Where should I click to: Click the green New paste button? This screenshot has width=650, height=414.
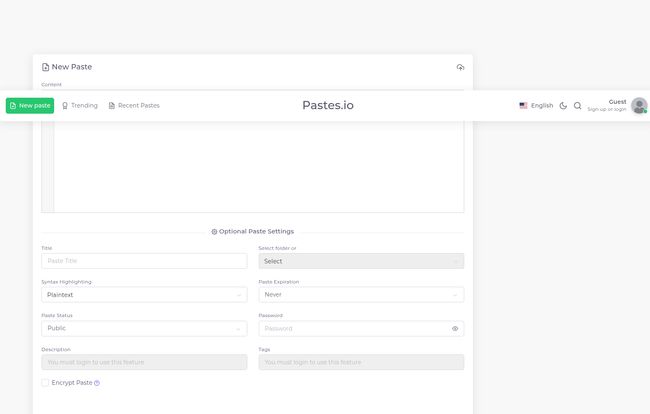30,106
